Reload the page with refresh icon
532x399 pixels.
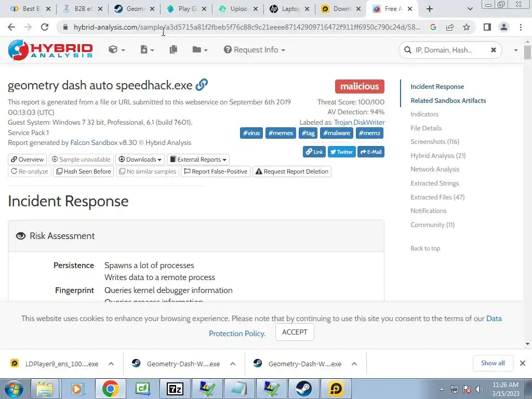(x=45, y=27)
